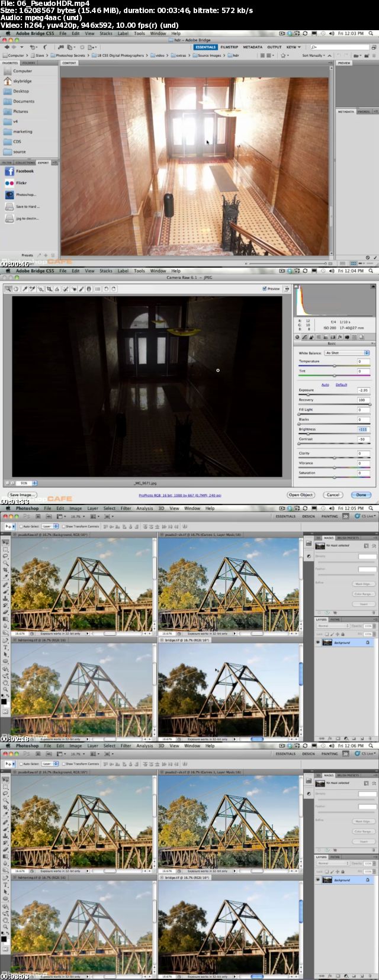Image resolution: width=379 pixels, height=980 pixels.
Task: Open the White Balance As Shot dropdown
Action: [346, 353]
